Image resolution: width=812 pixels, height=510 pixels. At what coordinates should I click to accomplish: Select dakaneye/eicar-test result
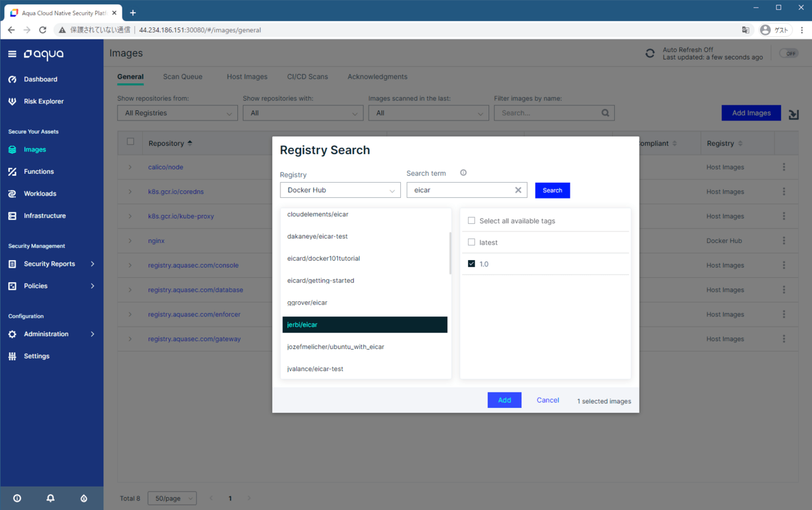click(317, 237)
